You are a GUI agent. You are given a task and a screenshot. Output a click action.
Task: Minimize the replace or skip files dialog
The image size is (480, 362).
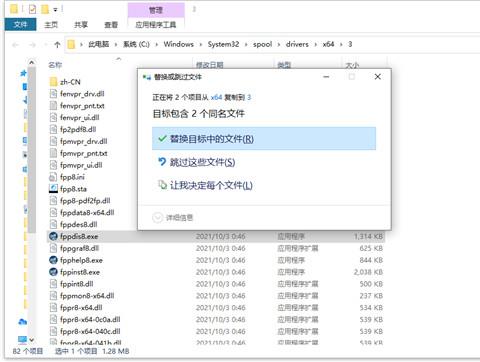tap(326, 77)
